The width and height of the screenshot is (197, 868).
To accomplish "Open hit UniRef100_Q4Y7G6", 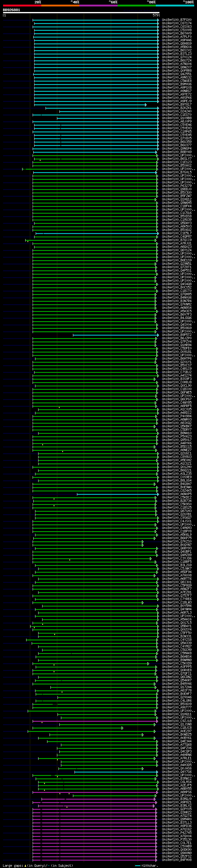I will [x=177, y=772].
